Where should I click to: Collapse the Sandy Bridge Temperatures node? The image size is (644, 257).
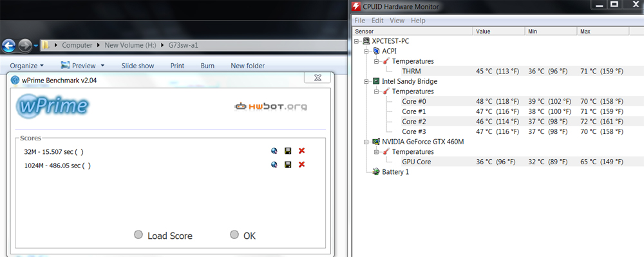[x=376, y=91]
